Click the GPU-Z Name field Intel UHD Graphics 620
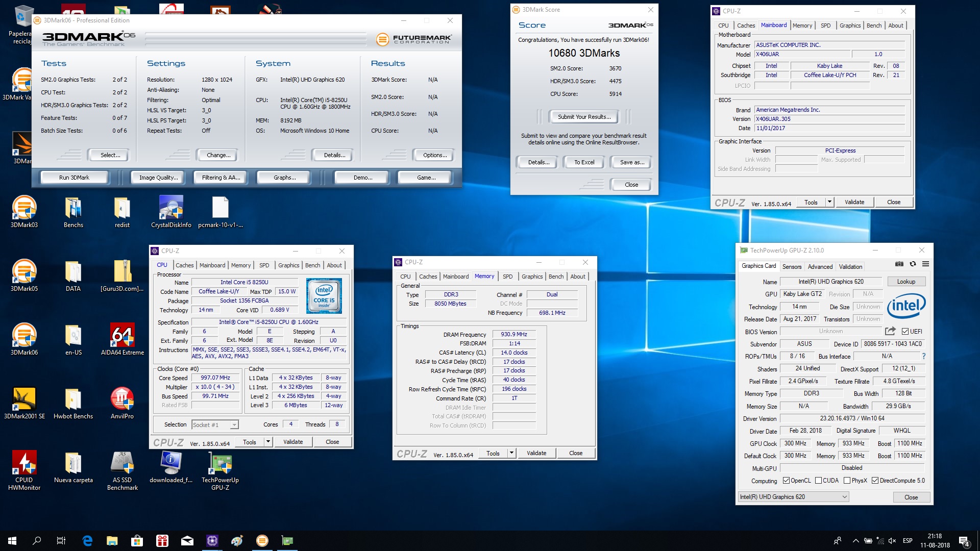Viewport: 980px width, 551px height. pos(830,282)
